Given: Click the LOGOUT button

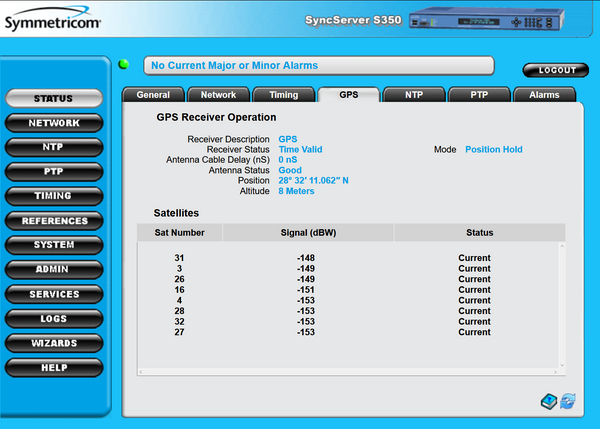Looking at the screenshot, I should coord(556,70).
